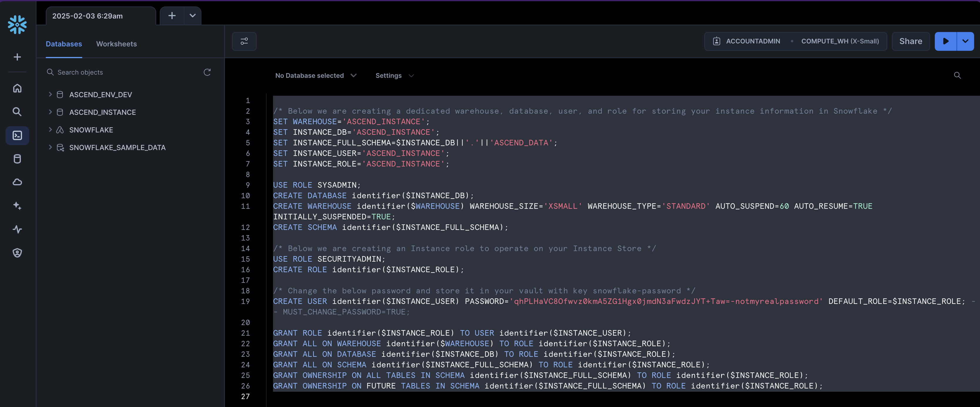Click the sidebar Search magnifier icon
The width and height of the screenshot is (980, 407).
pyautogui.click(x=17, y=112)
